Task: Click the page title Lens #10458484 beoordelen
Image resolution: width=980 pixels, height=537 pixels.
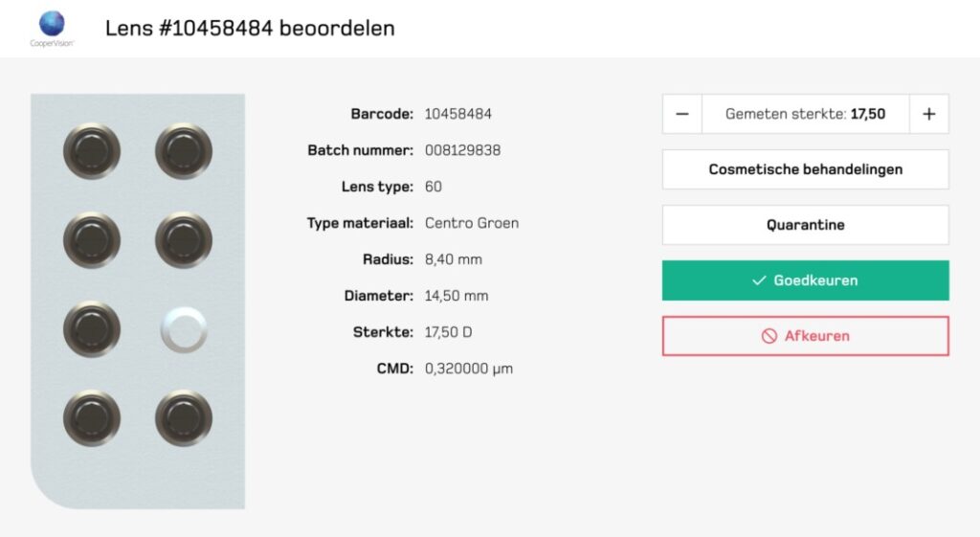Action: coord(250,28)
